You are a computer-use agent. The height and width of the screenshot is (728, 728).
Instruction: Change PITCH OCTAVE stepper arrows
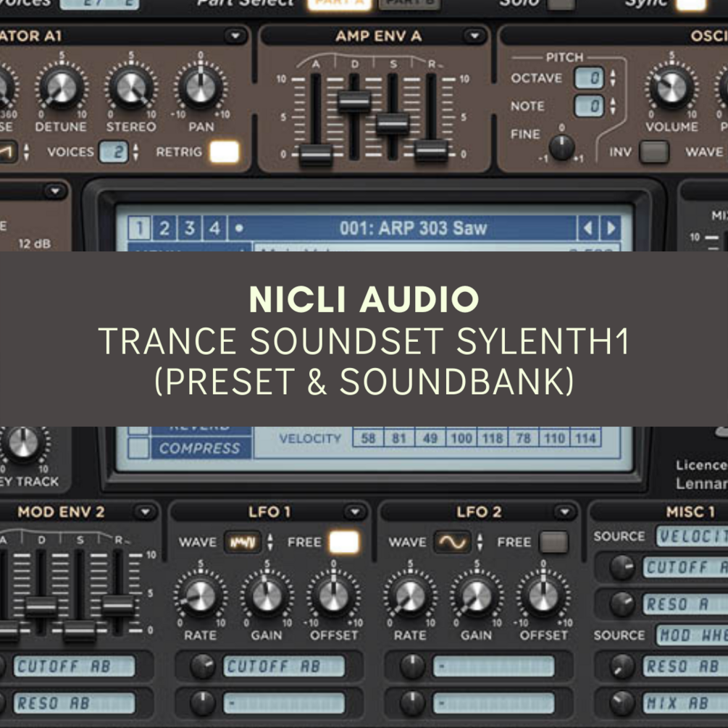[613, 78]
